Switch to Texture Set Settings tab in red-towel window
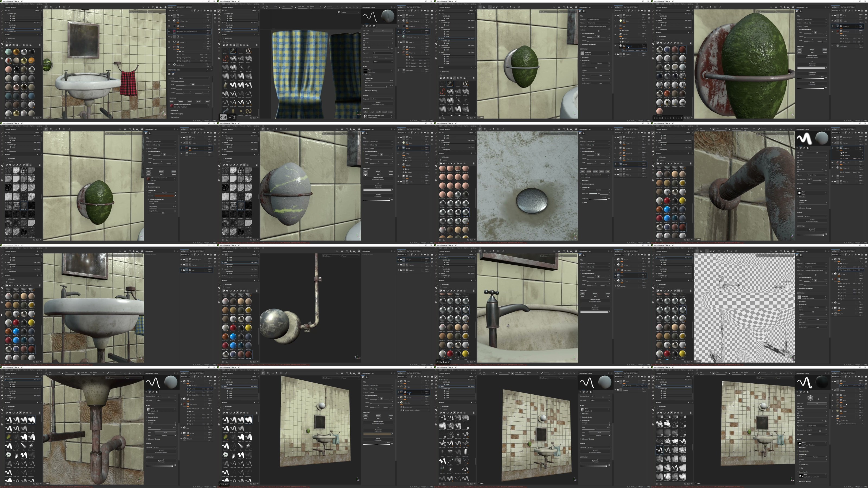The image size is (868, 488). point(184,7)
